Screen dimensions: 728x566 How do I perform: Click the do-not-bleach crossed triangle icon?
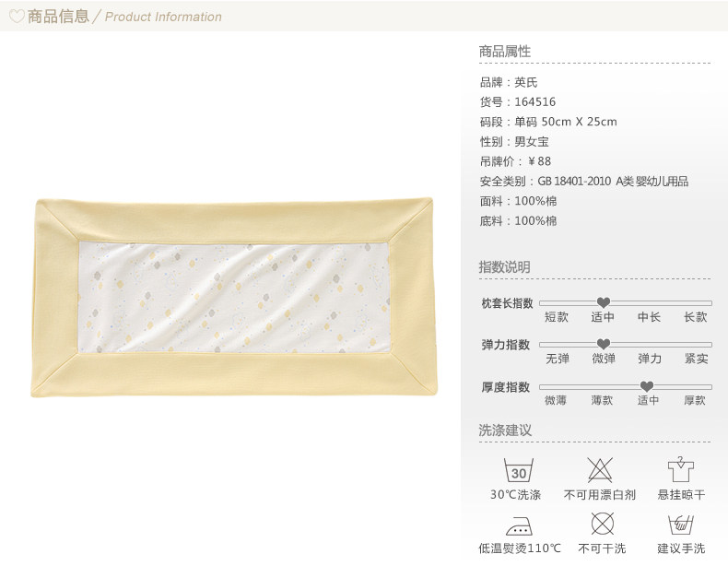[600, 470]
